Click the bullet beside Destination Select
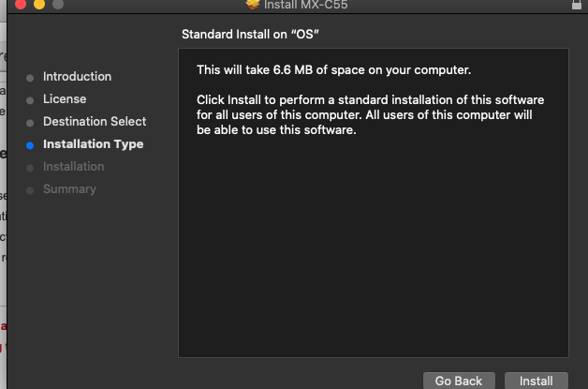This screenshot has width=588, height=389. (30, 123)
